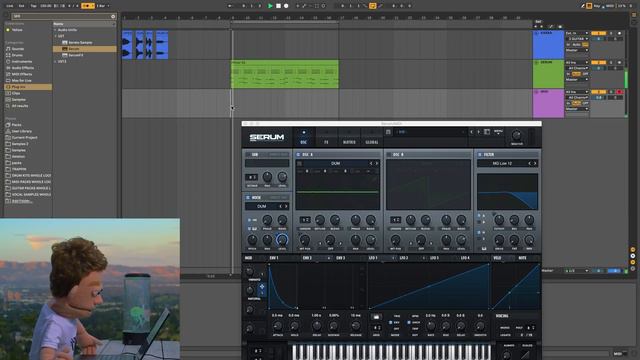Toggle Serum FILTER enable
The width and height of the screenshot is (640, 360).
coord(480,155)
